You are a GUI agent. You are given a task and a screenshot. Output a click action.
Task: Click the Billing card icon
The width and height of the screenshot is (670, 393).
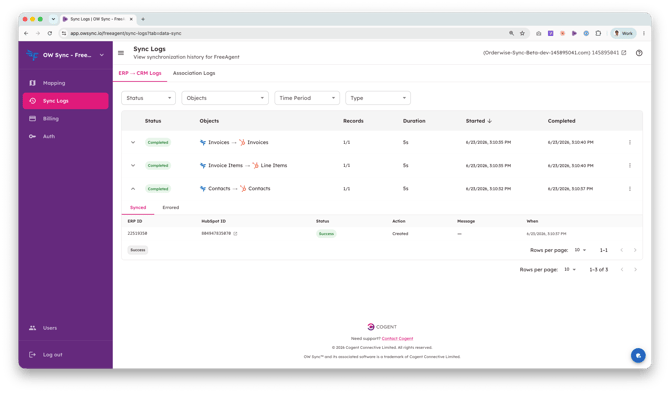coord(32,119)
